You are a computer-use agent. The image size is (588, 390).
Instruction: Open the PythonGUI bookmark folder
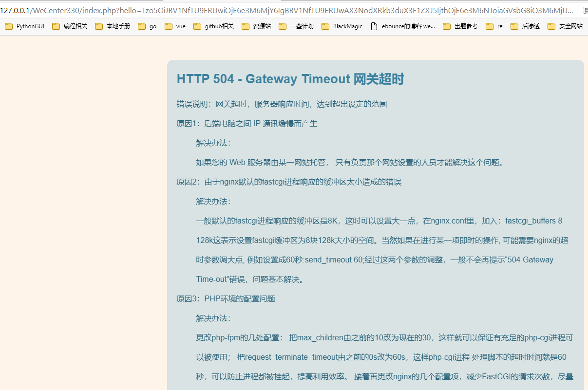point(25,26)
